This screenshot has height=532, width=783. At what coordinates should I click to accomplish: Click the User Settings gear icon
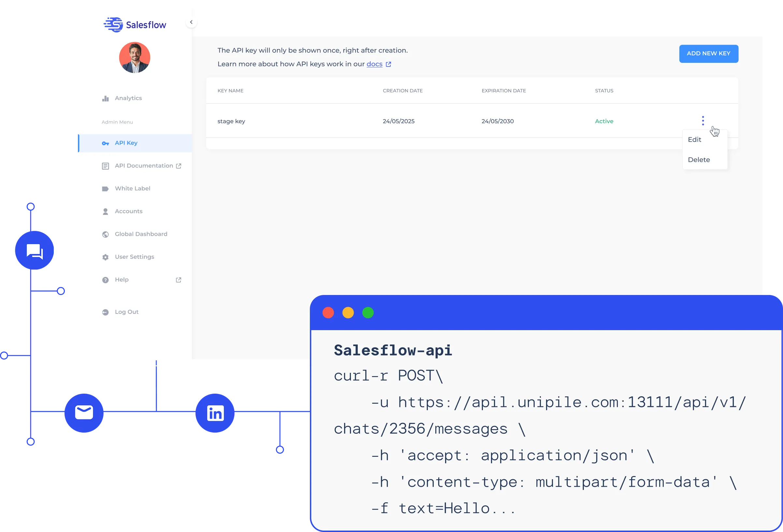(106, 257)
